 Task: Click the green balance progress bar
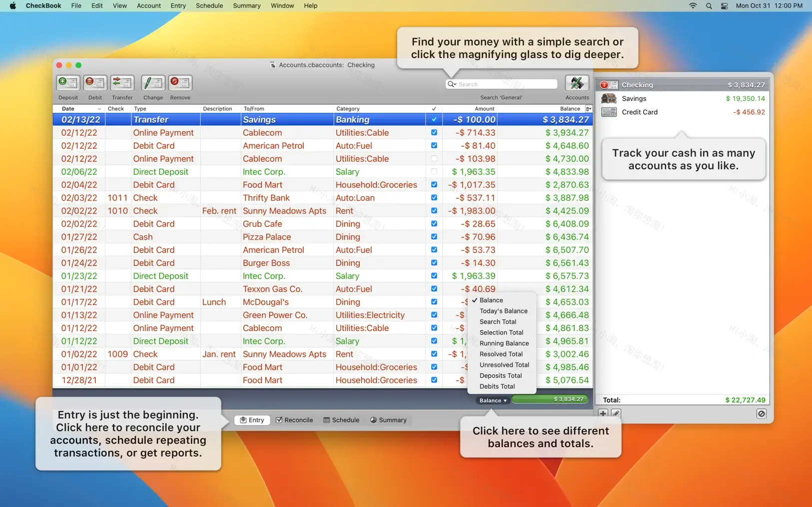coord(549,399)
